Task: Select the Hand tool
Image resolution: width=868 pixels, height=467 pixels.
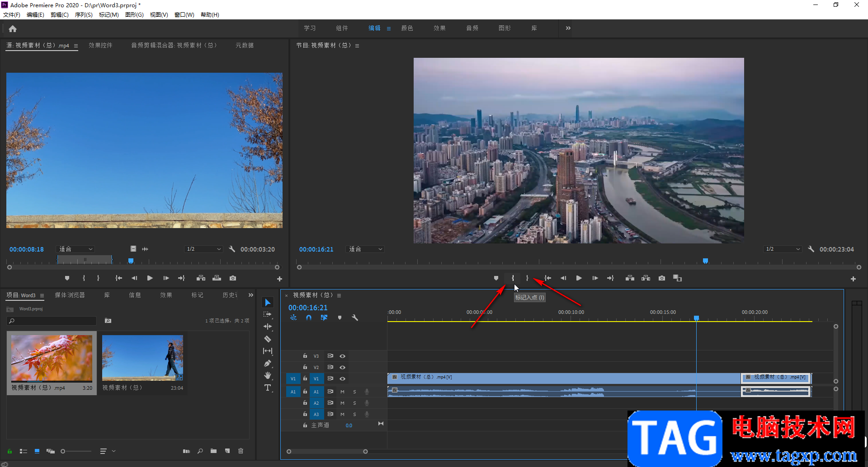Action: coord(268,375)
